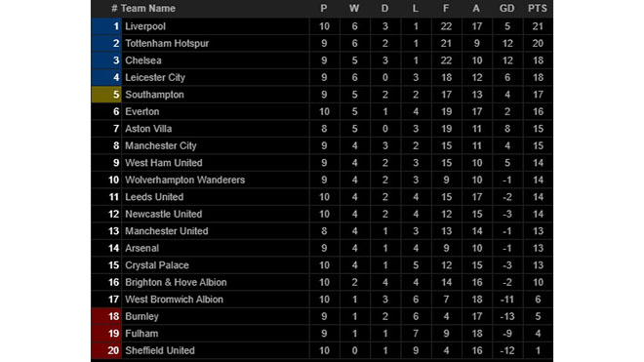
Task: Click the gold position 5 badge
Action: pyautogui.click(x=106, y=95)
